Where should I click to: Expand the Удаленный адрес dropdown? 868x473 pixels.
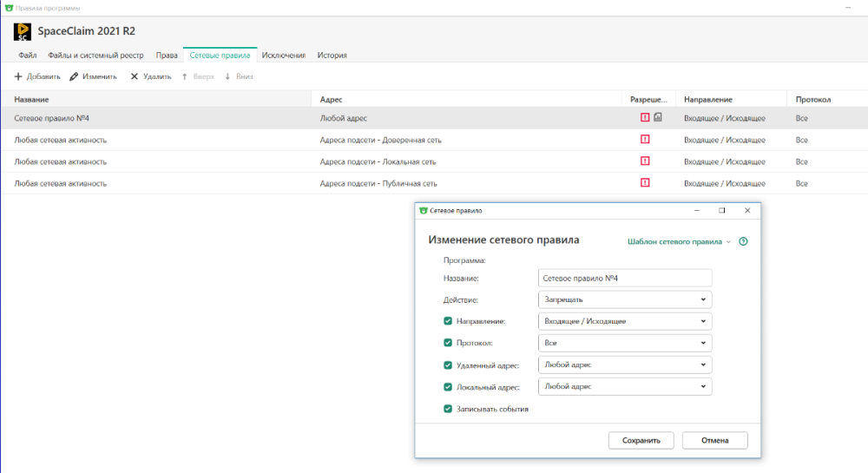[x=625, y=365]
